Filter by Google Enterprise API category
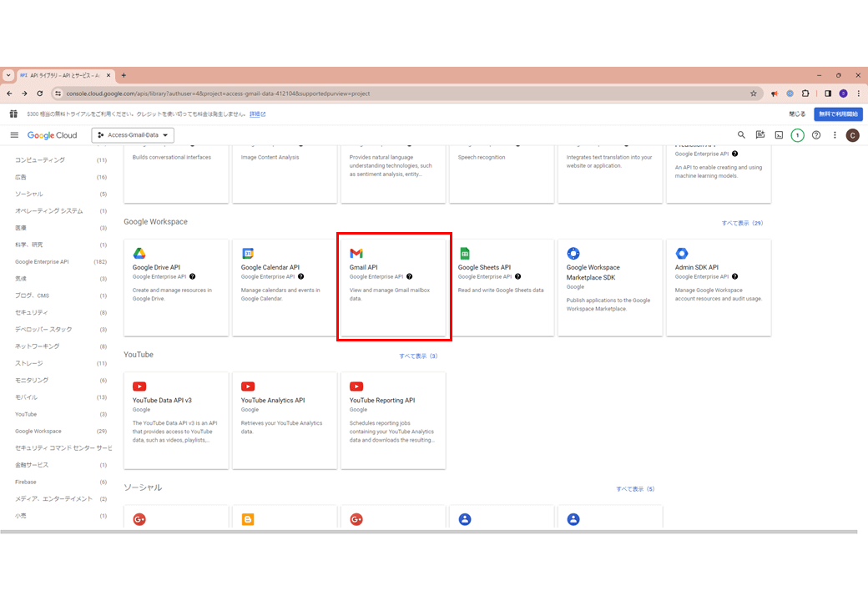 [42, 262]
